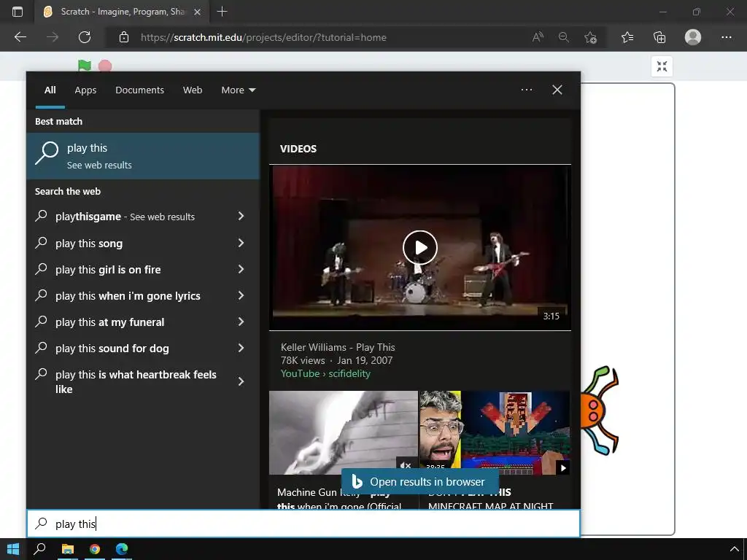The height and width of the screenshot is (560, 747).
Task: Click the Machine Gun Kelly video thumbnail
Action: [343, 432]
